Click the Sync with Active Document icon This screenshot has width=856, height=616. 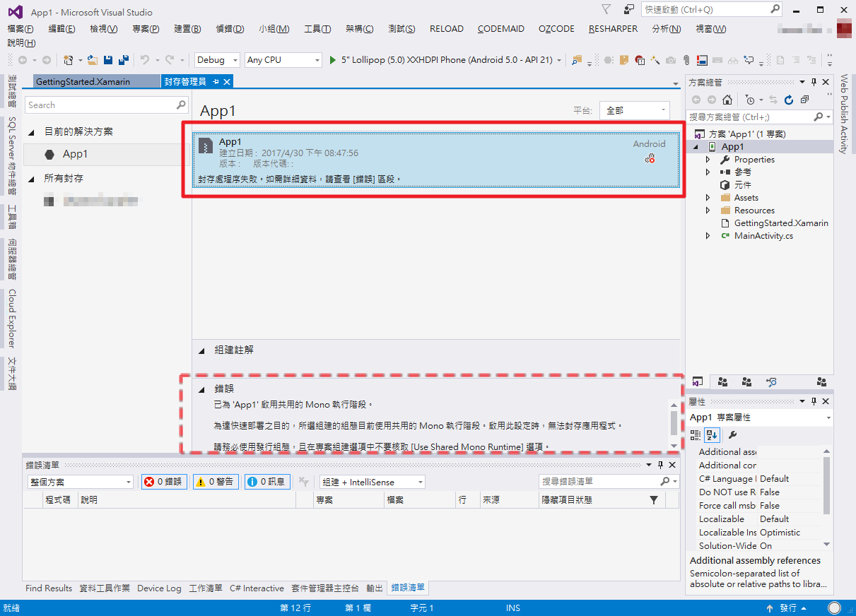[773, 100]
